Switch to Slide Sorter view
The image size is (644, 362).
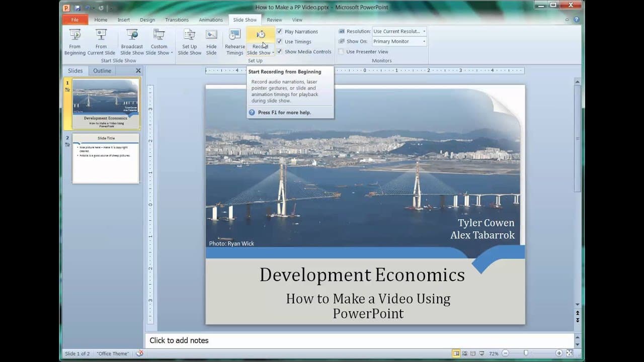pos(465,353)
